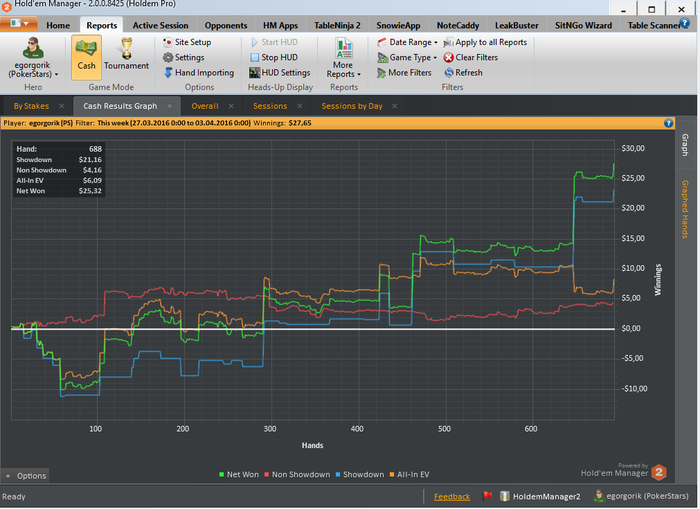Open the Active Session ribbon tab
Viewport: 700px width, 509px height.
click(160, 25)
